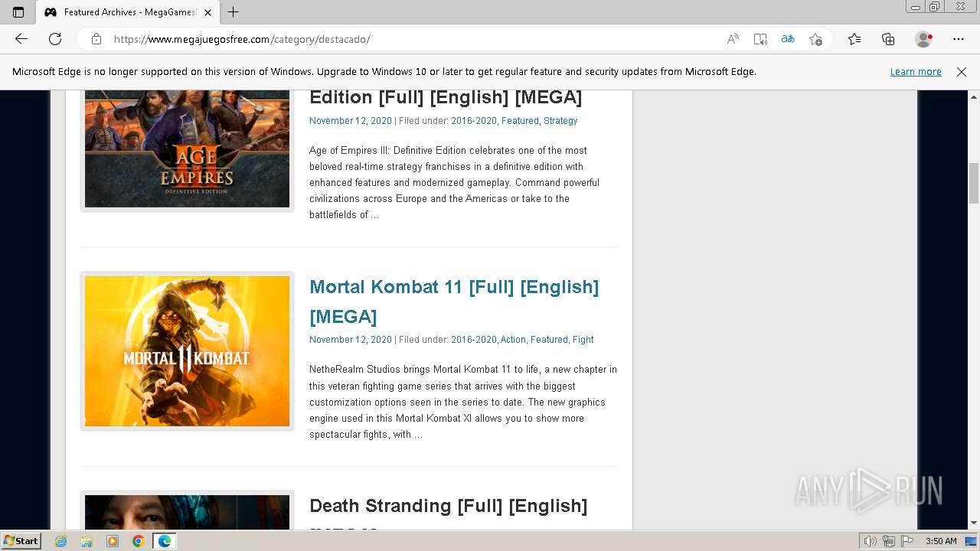Open the Mortal Kombat 11 [Full] title link

tap(454, 302)
